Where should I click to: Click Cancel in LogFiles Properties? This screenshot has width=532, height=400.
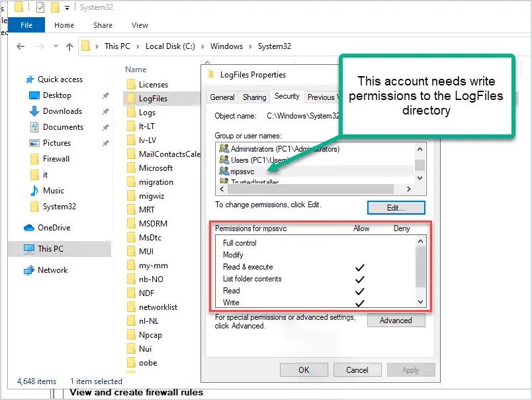point(357,370)
